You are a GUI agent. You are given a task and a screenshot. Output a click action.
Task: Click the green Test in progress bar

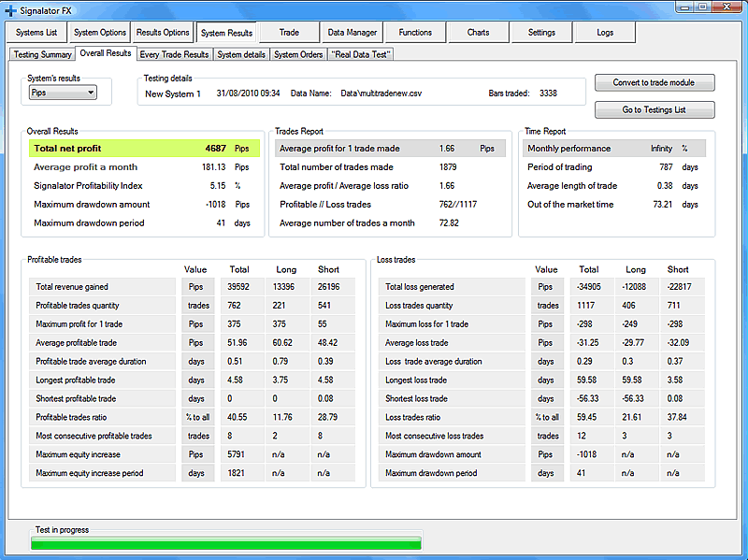(x=227, y=542)
